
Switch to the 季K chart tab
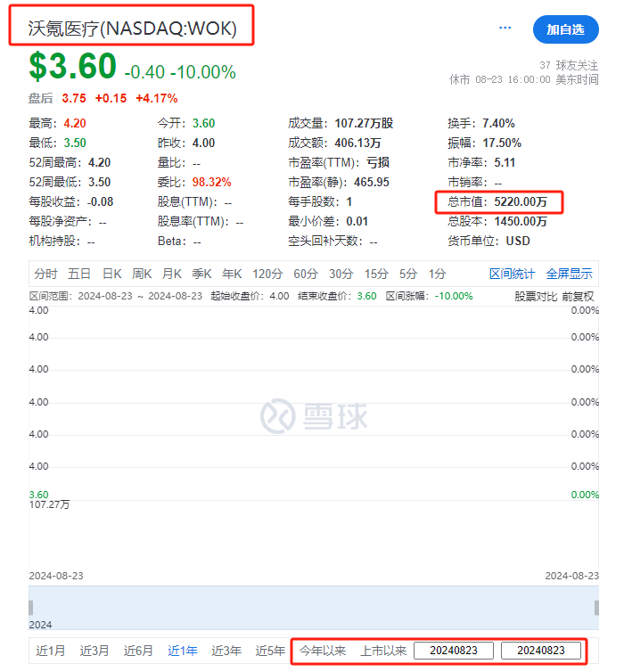tap(201, 274)
